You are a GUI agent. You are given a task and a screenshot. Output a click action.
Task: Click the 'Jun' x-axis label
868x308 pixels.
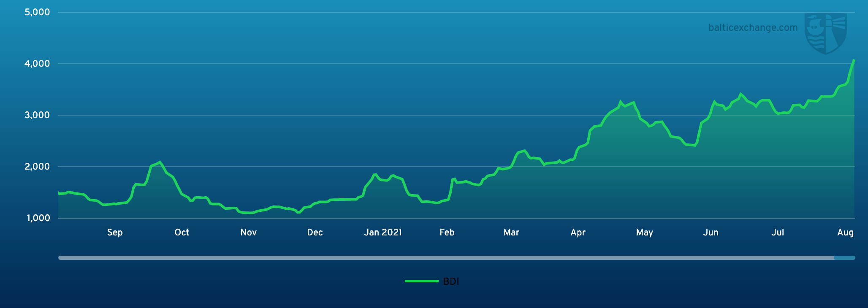pos(711,232)
